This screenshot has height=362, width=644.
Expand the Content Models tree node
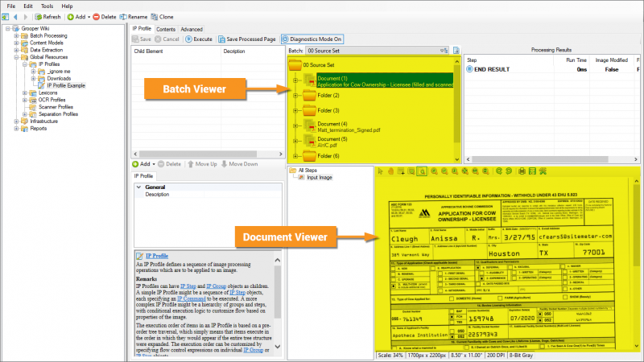pyautogui.click(x=16, y=43)
